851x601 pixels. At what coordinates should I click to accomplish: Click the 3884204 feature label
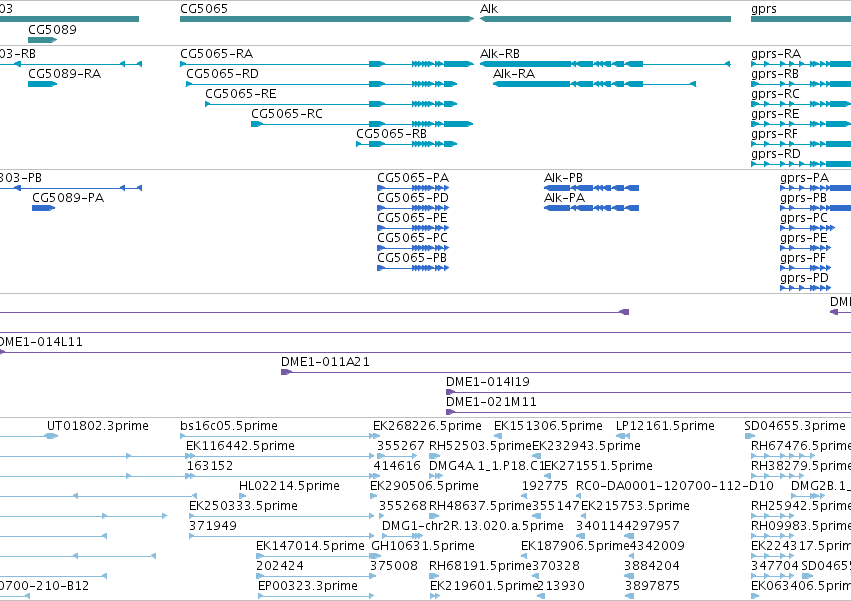point(652,567)
